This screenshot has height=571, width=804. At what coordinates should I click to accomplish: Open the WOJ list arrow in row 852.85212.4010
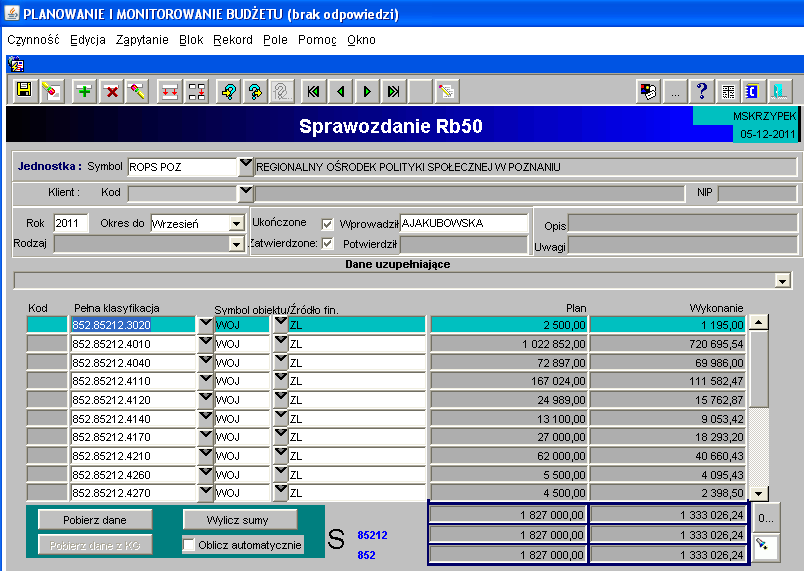(x=280, y=343)
